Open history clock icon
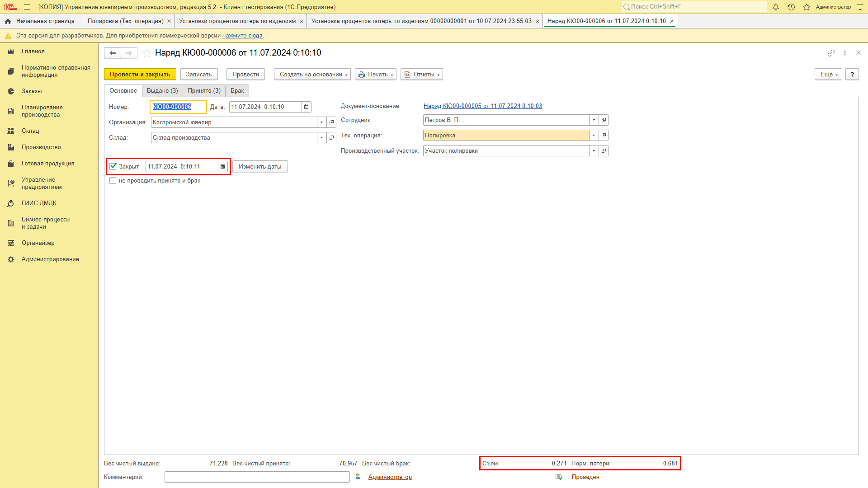Screen dimensions: 868x488 click(x=791, y=7)
